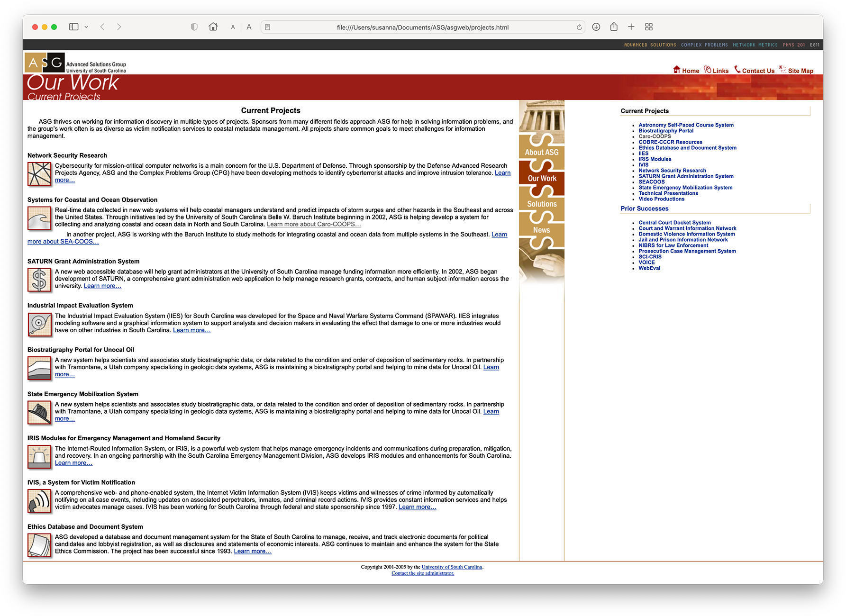
Task: Click the Industrial Impact Evaluation icon
Action: pyautogui.click(x=39, y=324)
